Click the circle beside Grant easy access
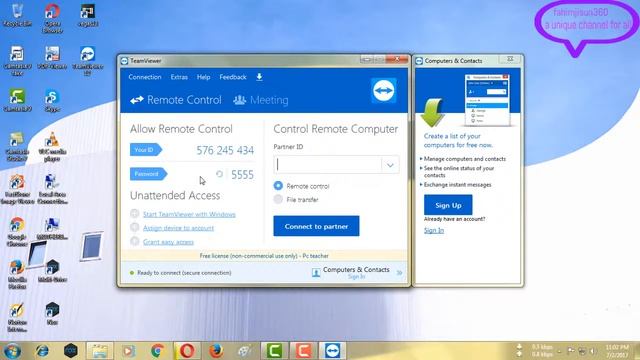The height and width of the screenshot is (360, 640). pos(135,241)
